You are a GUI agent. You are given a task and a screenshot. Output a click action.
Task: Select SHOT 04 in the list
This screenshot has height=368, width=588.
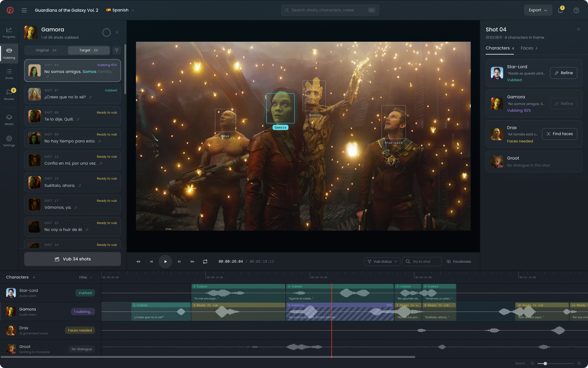point(73,70)
